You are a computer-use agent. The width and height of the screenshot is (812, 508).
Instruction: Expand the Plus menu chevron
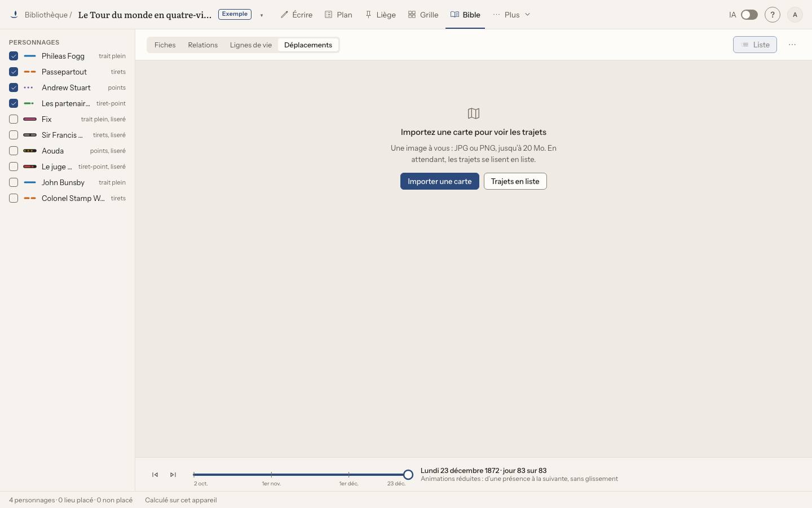pos(527,15)
